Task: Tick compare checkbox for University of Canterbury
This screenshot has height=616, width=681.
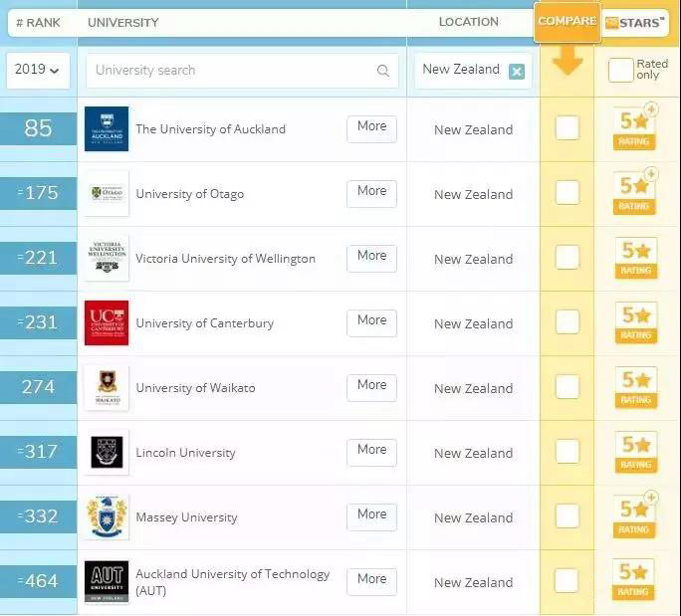Action: [x=567, y=321]
